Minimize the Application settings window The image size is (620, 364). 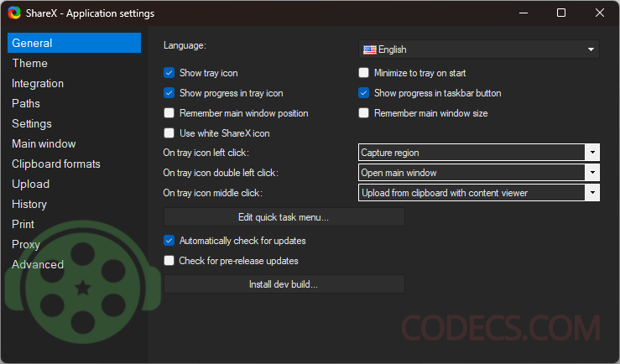pyautogui.click(x=524, y=13)
